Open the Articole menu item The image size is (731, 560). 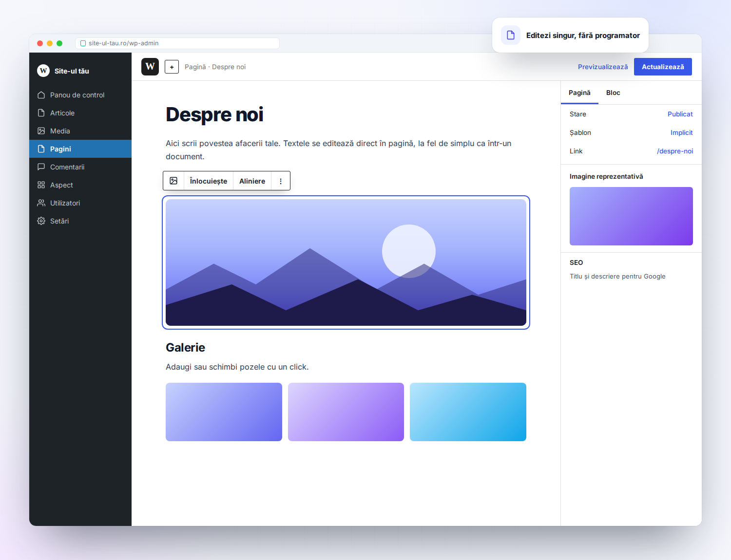(x=80, y=113)
